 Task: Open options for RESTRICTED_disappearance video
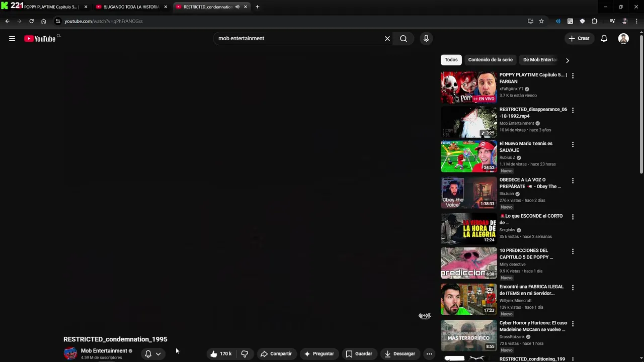tap(573, 110)
